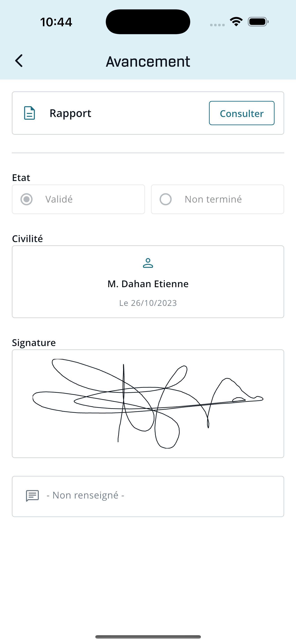Tap the Rapport label
The width and height of the screenshot is (296, 644).
tap(70, 113)
